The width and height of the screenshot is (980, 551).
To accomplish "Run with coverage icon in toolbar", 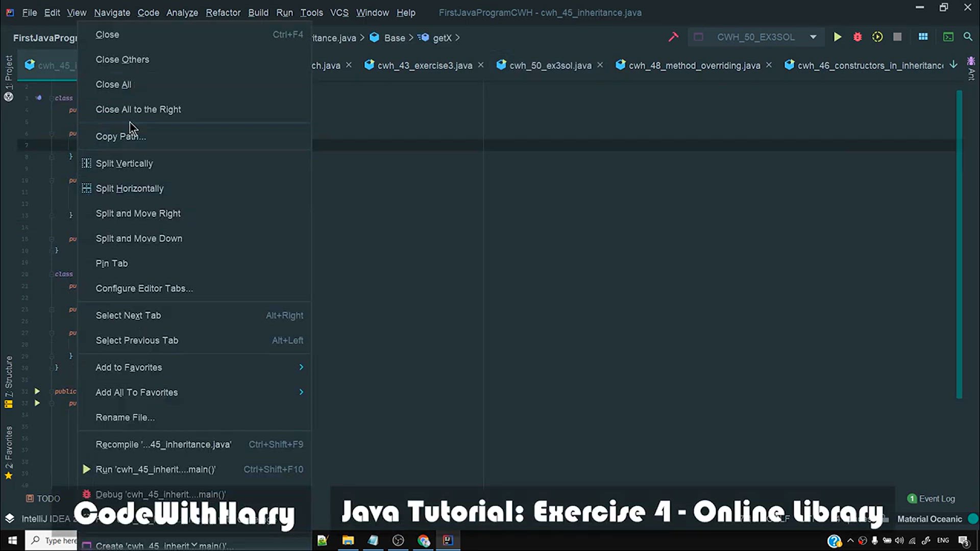I will (x=877, y=37).
